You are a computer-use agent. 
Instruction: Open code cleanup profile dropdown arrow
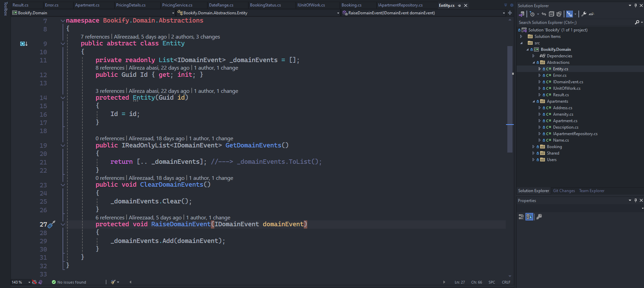point(118,282)
